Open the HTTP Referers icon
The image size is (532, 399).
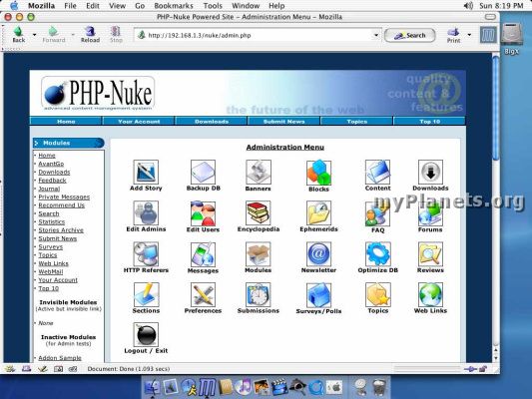[x=146, y=254]
